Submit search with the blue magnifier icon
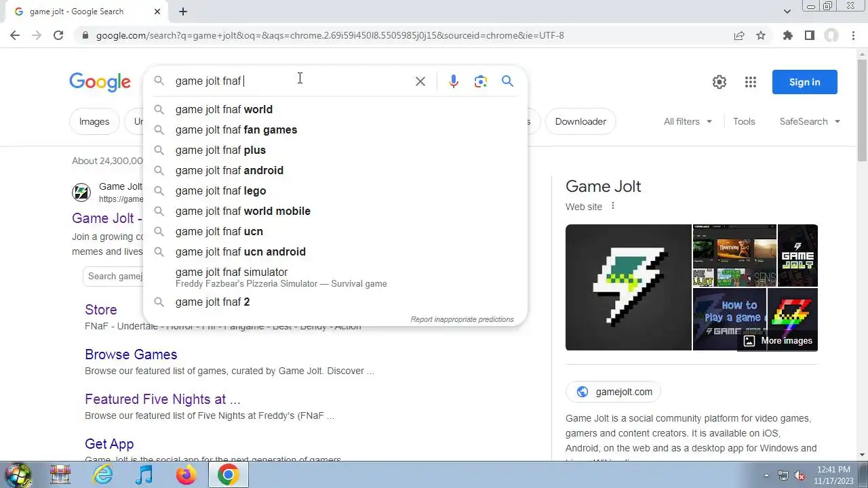 pyautogui.click(x=507, y=81)
